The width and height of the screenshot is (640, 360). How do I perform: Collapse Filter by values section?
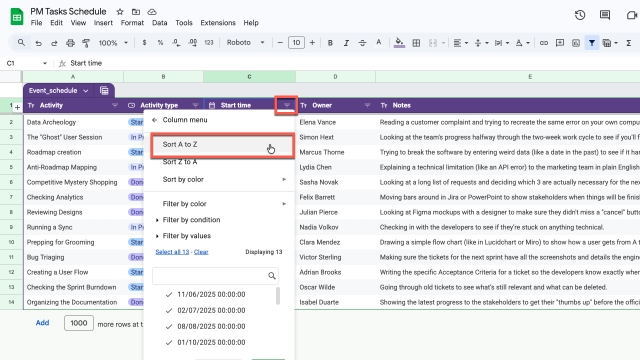(187, 236)
